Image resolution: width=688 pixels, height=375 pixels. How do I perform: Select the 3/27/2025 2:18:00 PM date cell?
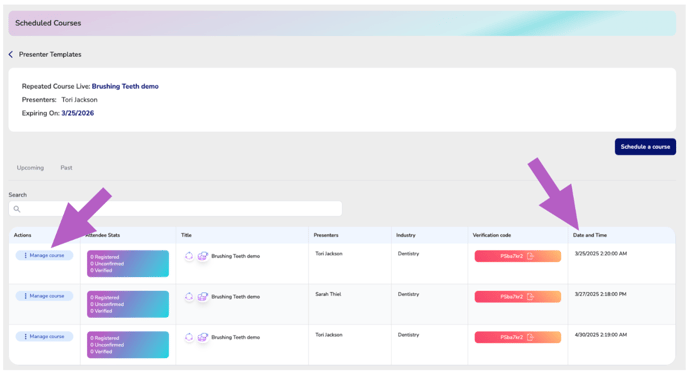(x=600, y=294)
